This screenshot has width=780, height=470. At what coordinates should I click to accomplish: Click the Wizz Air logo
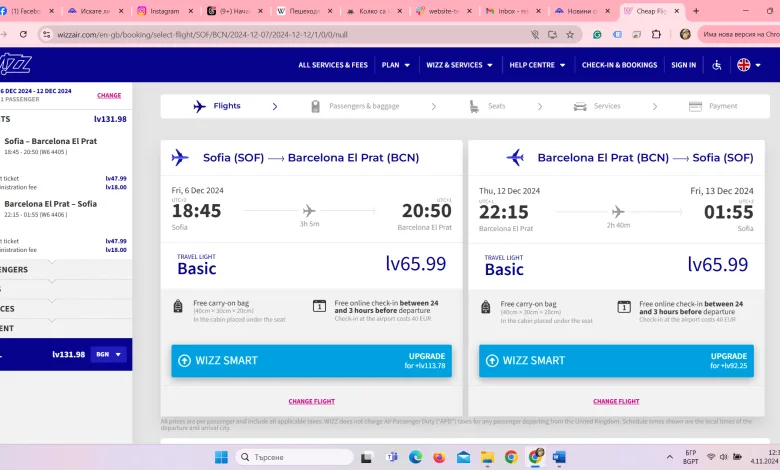pos(15,65)
